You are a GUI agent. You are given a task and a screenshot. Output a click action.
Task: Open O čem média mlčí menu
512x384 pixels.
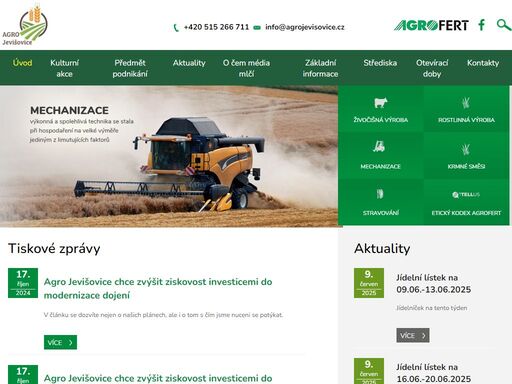click(246, 68)
